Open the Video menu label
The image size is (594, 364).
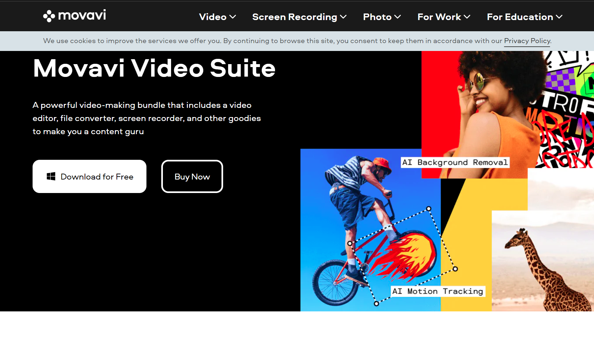coord(213,17)
